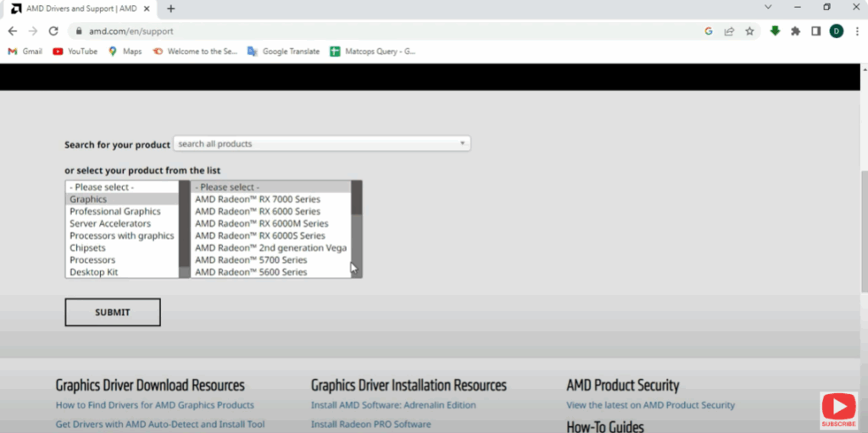Open the Google Translate bookmark

tap(283, 52)
